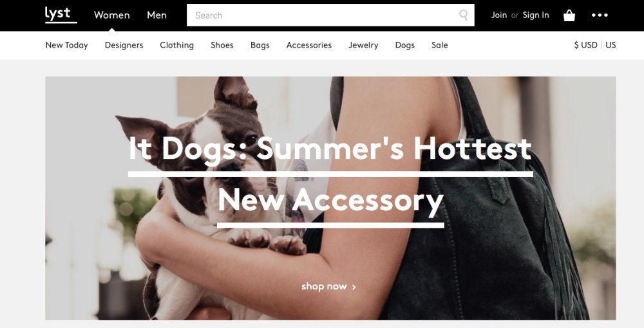Click the lyst logo
The image size is (644, 328).
tap(61, 15)
